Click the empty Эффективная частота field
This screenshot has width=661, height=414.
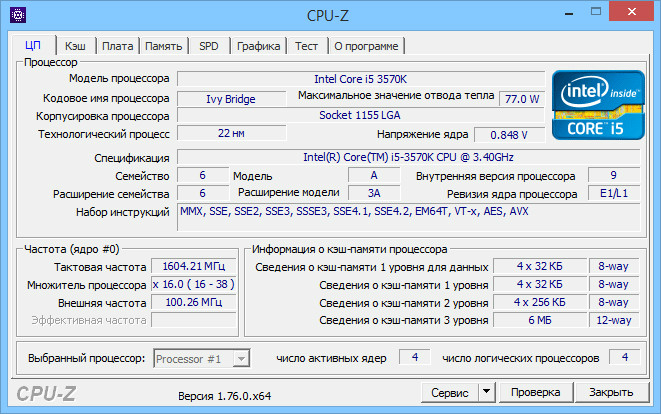(194, 320)
